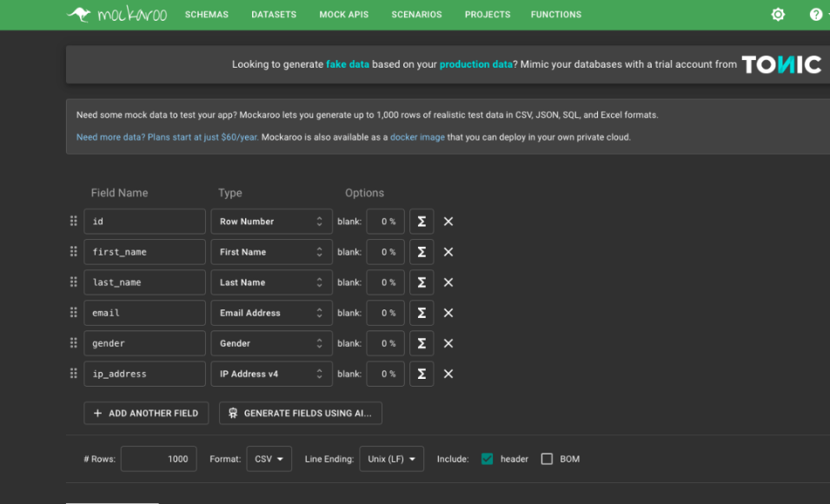Remove the last_name field with X
The image size is (830, 504).
[448, 282]
